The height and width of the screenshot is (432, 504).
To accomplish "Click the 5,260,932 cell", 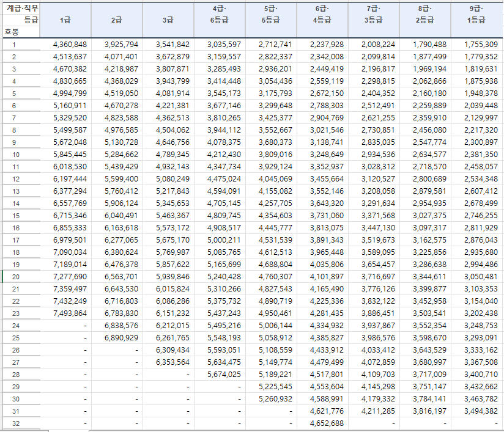I will coord(272,398).
